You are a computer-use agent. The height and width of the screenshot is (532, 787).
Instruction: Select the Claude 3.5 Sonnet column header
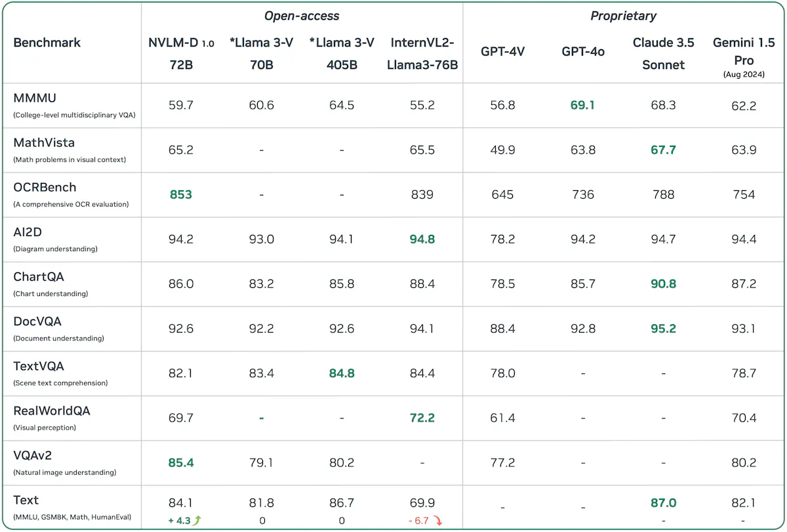pyautogui.click(x=663, y=53)
